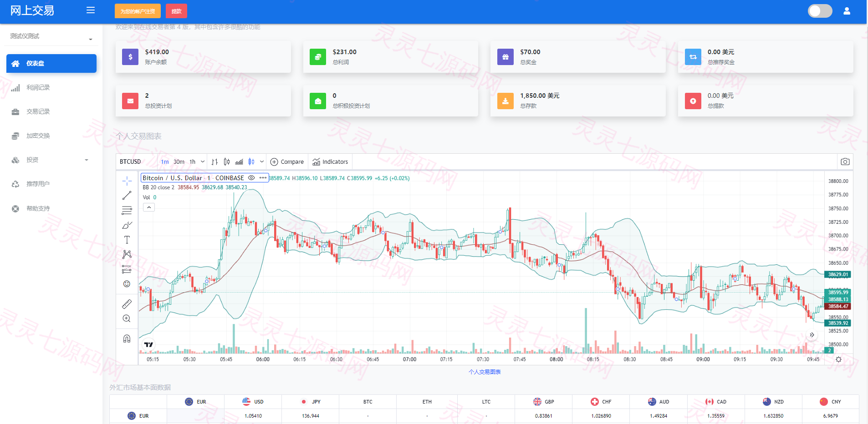Select the trend line drawing tool
Image resolution: width=868 pixels, height=424 pixels.
click(127, 196)
